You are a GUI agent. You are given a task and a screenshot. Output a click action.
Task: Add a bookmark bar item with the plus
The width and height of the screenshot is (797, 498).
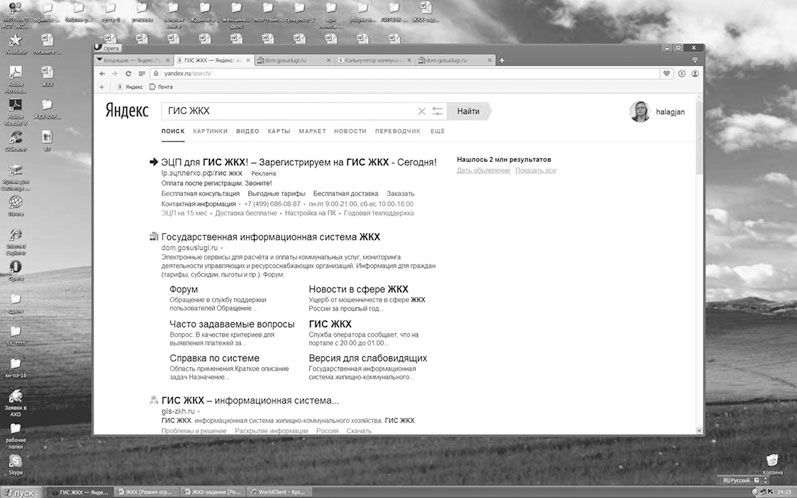(x=102, y=87)
